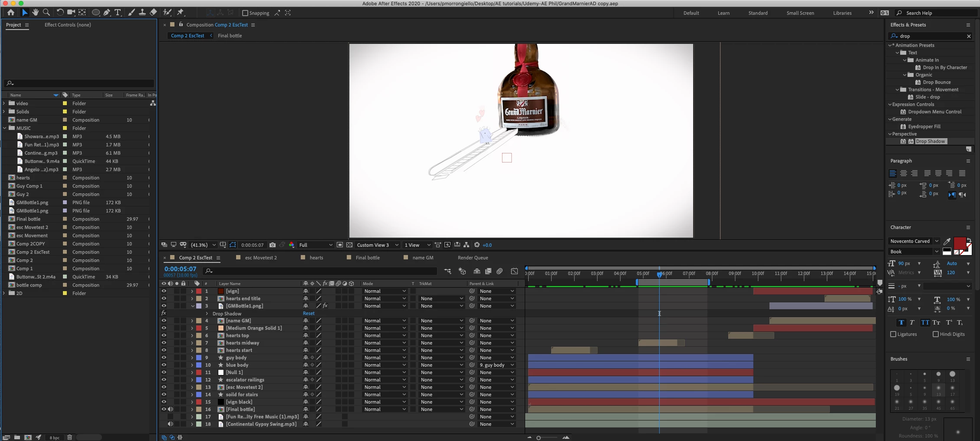
Task: Click the timeline current-time indicator
Action: 659,274
